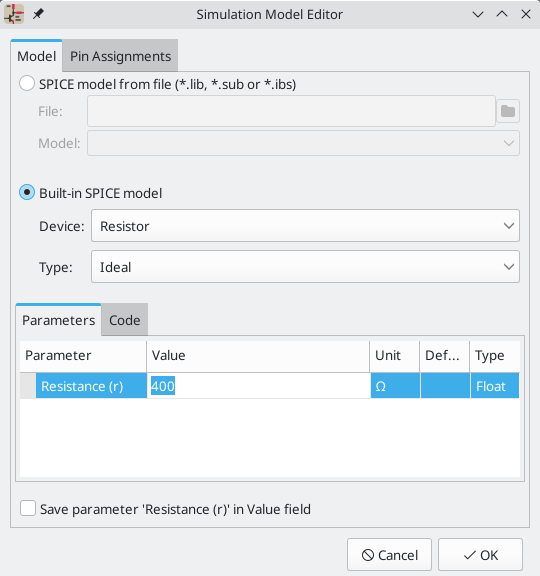Click the KiCad schematic app icon in title bar
This screenshot has height=576, width=540.
[14, 14]
